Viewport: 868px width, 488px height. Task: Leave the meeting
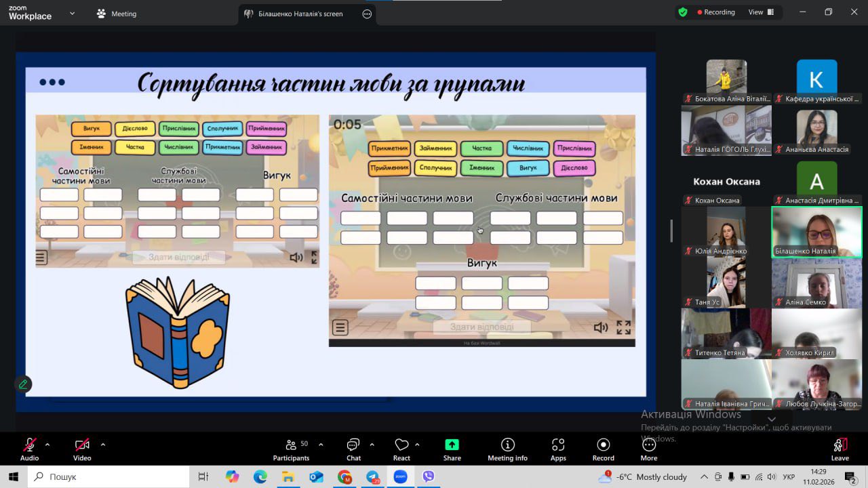[840, 449]
